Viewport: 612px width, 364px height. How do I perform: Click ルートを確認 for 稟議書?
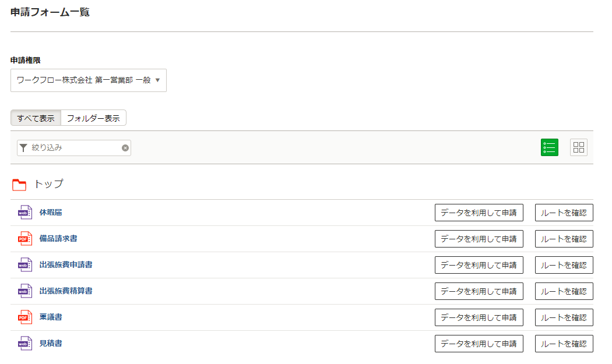click(564, 317)
